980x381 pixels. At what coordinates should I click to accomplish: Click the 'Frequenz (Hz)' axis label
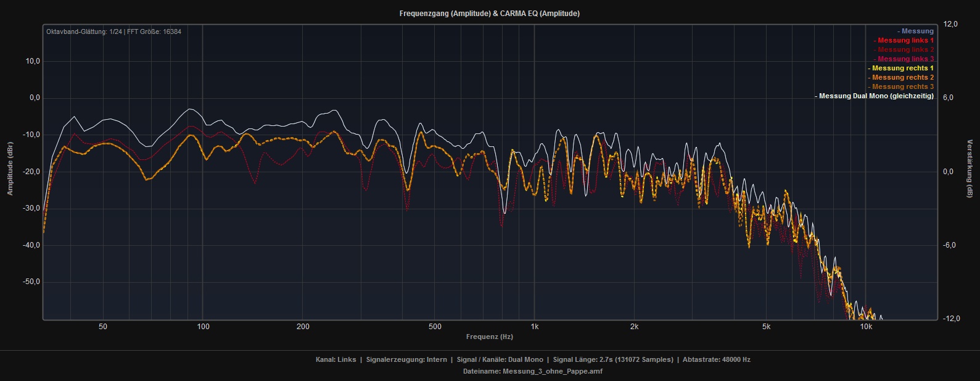489,337
